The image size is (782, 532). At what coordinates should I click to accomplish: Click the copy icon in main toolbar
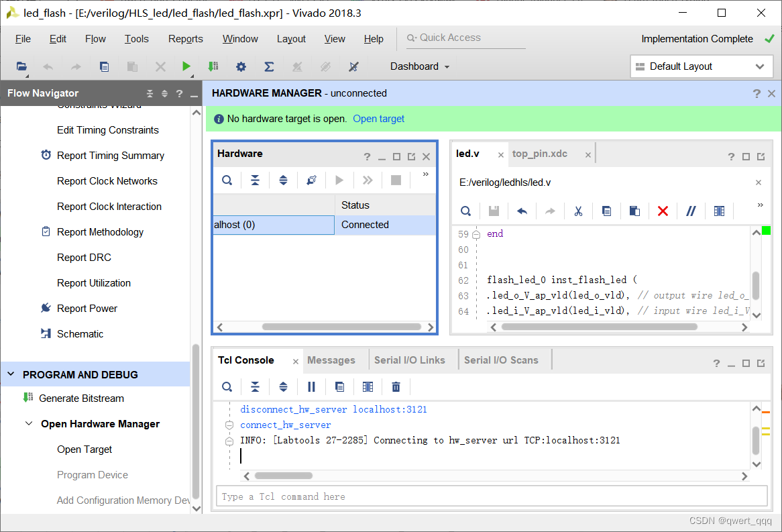click(104, 66)
